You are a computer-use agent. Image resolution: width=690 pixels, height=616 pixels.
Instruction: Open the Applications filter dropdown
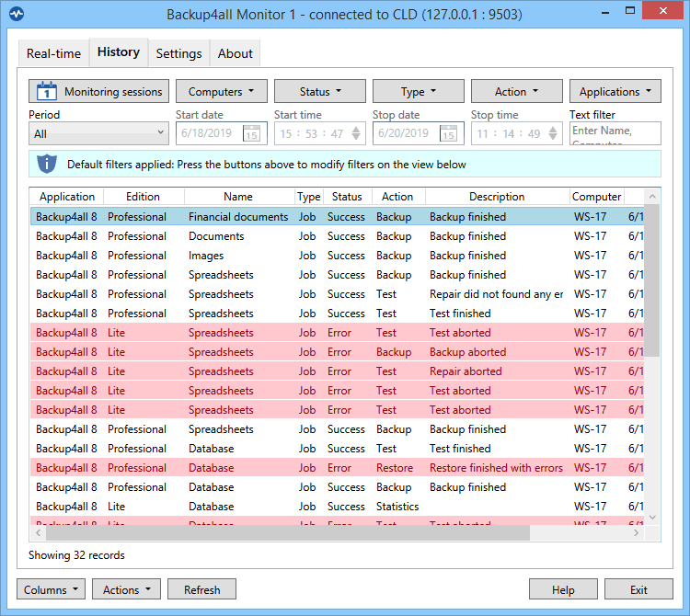(615, 91)
